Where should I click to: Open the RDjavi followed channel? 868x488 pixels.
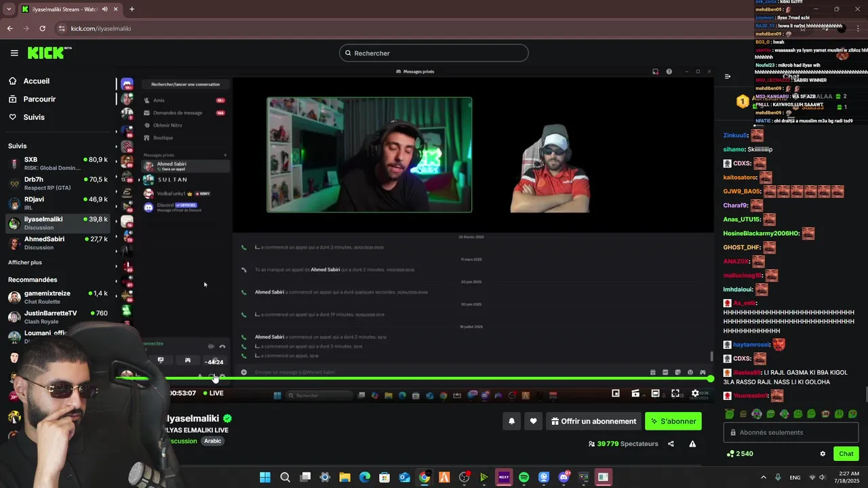[x=58, y=203]
